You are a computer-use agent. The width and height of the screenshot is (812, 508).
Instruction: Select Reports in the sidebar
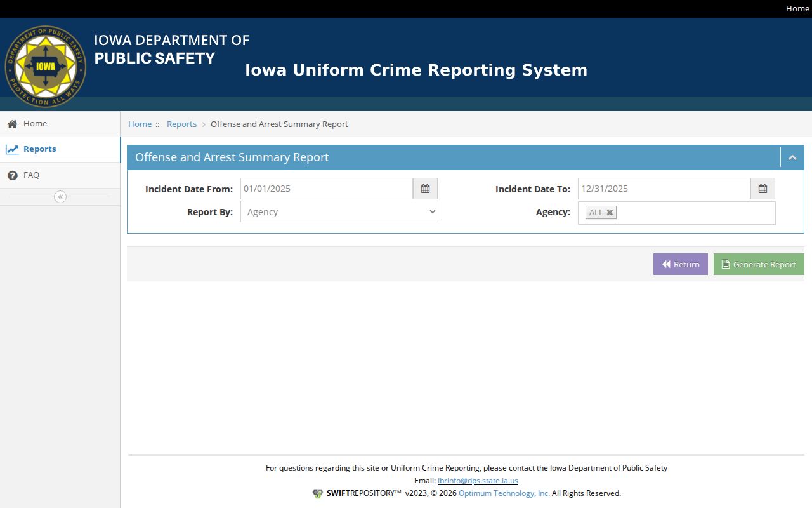click(x=60, y=149)
